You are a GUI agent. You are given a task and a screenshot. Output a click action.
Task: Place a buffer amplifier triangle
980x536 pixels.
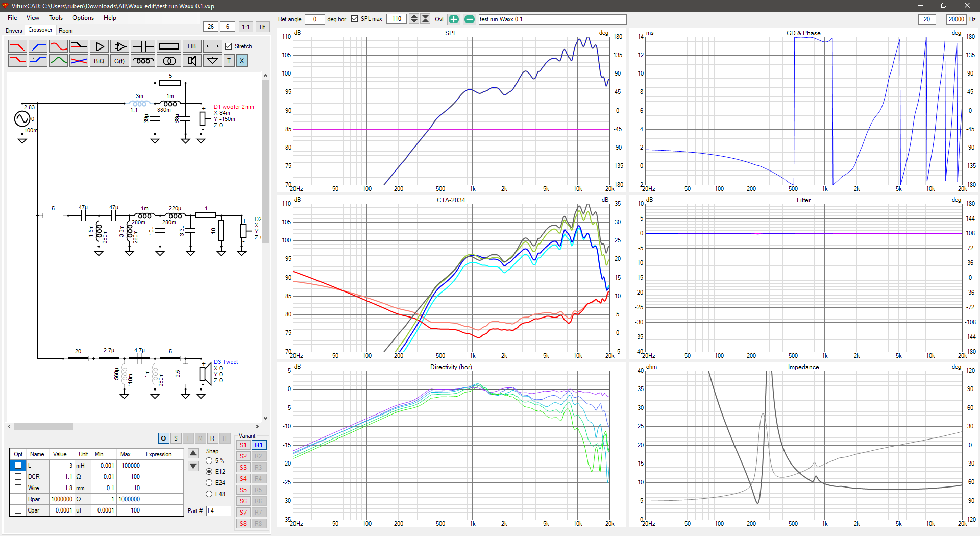coord(99,46)
